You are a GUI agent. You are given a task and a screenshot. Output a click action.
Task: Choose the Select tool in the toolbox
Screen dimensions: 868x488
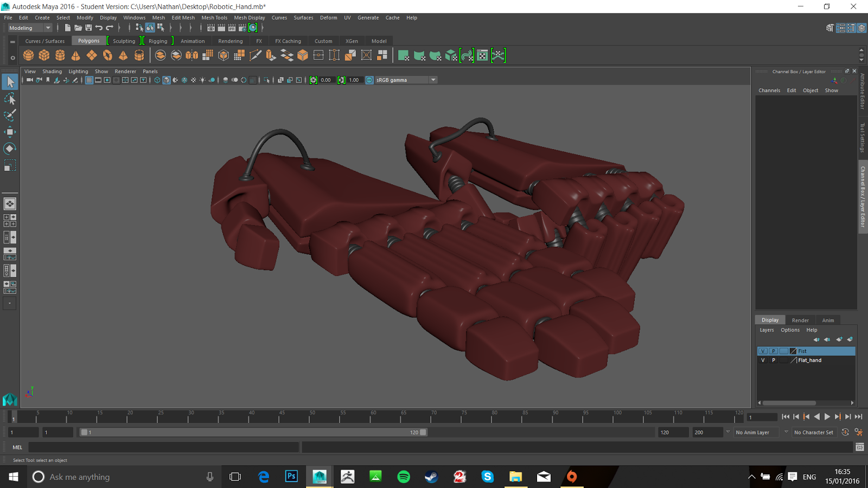10,82
